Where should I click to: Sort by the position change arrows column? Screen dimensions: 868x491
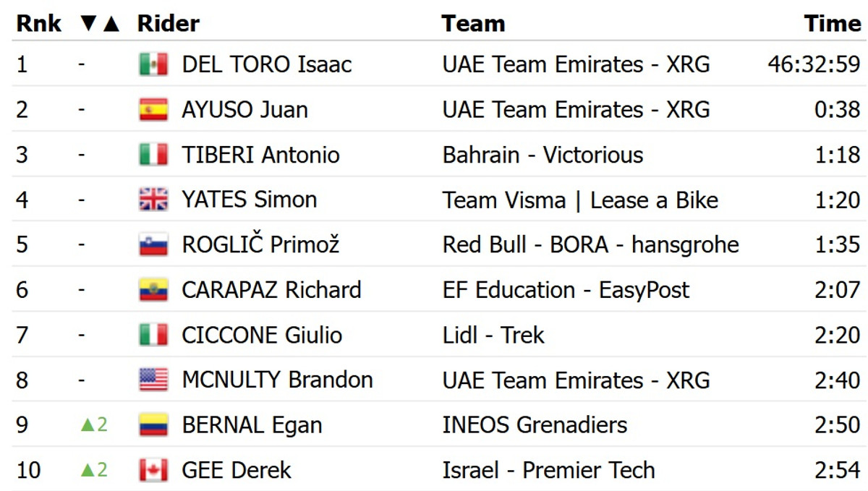(100, 24)
